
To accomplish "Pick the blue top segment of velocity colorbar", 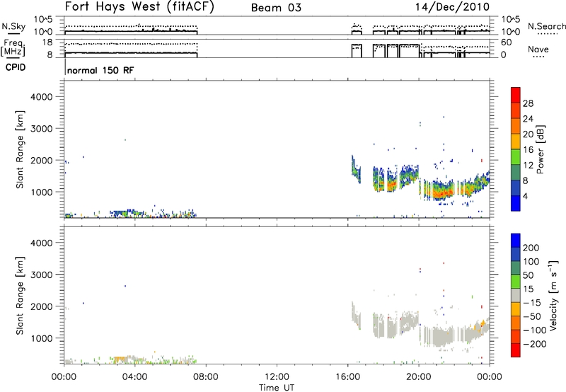I will click(516, 241).
